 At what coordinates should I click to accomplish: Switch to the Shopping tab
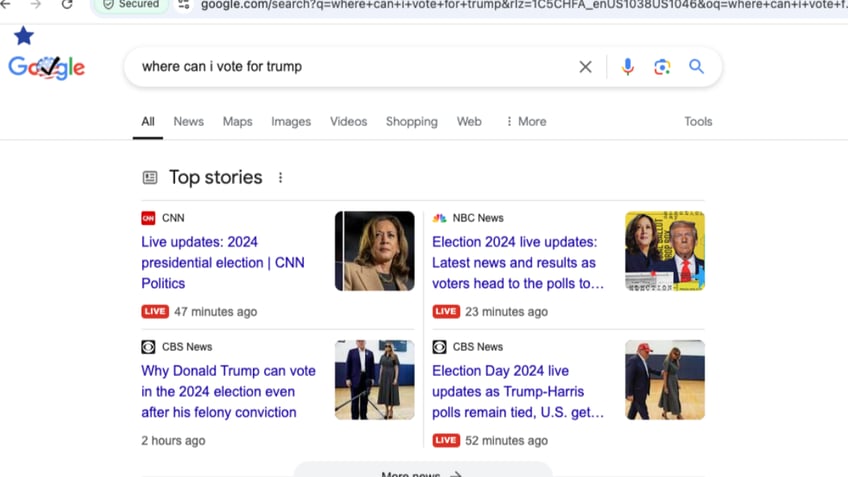click(x=412, y=122)
